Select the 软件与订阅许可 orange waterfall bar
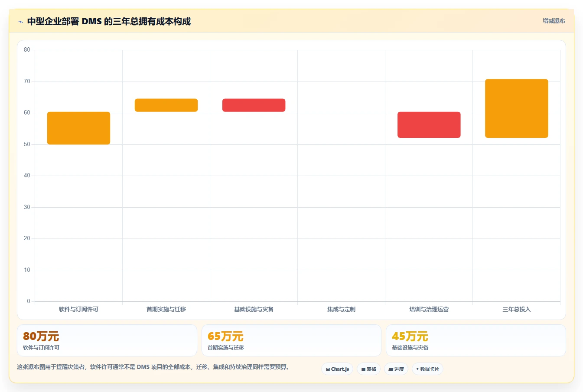The width and height of the screenshot is (583, 392). [78, 128]
